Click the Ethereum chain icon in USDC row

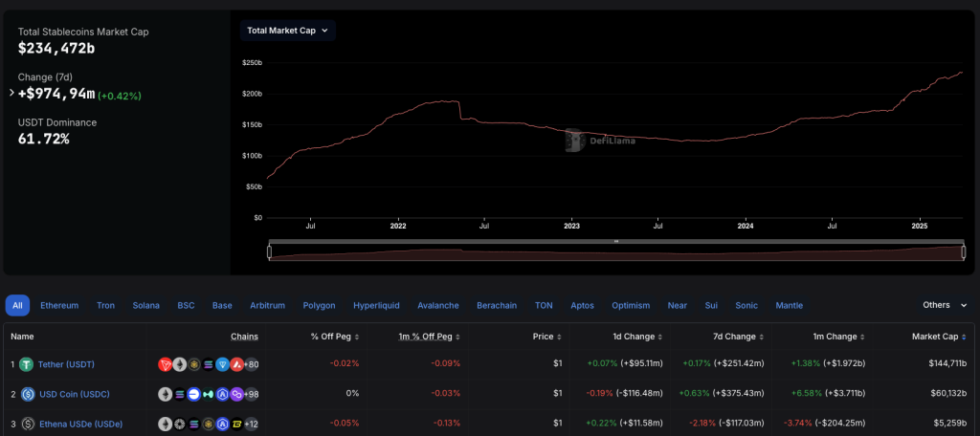165,394
